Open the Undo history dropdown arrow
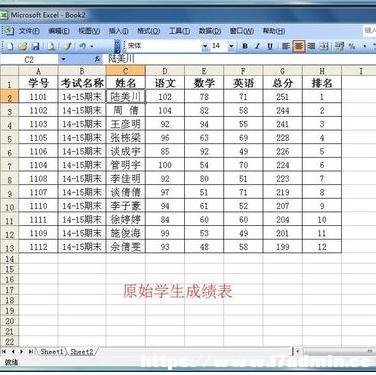 click(x=92, y=46)
